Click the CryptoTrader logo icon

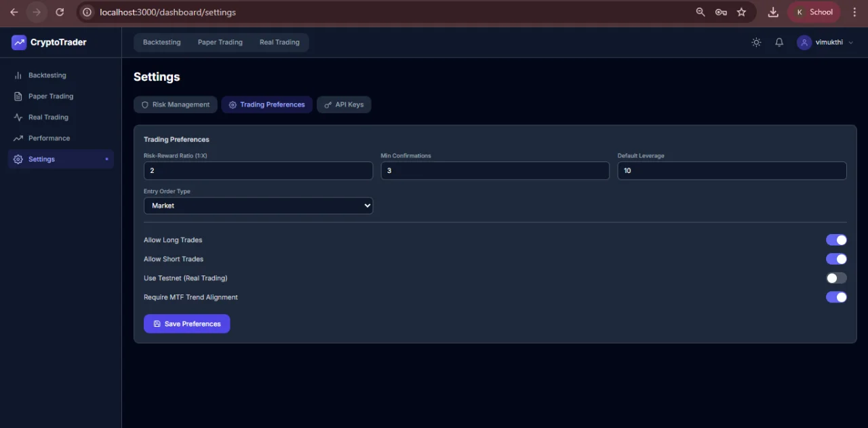click(x=19, y=42)
